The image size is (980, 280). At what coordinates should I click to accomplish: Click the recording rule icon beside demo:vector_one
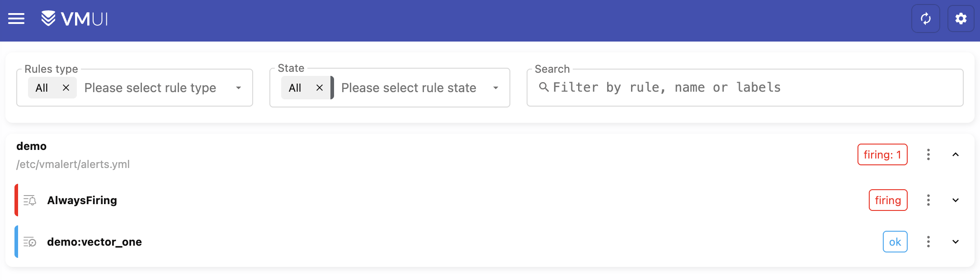pos(29,242)
